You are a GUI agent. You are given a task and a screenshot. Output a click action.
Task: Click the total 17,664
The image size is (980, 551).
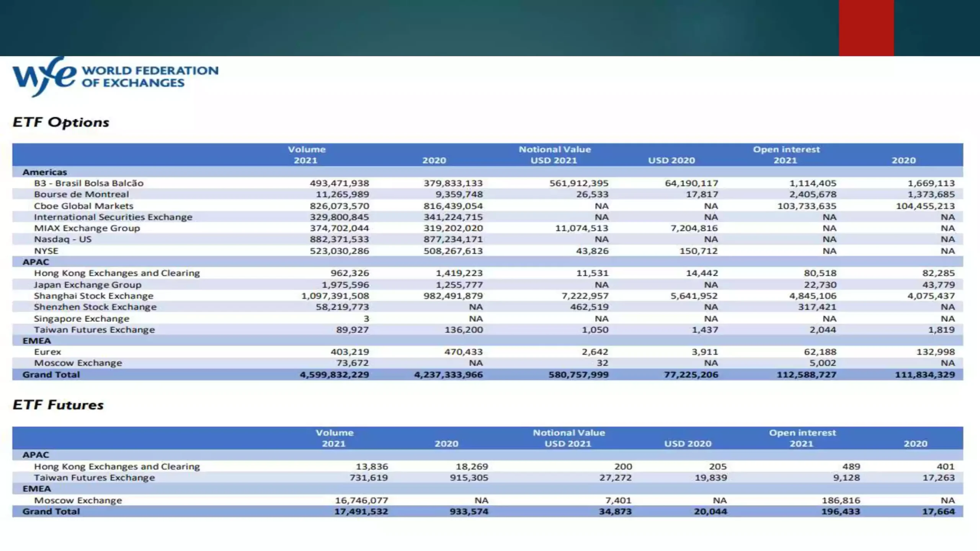click(939, 512)
